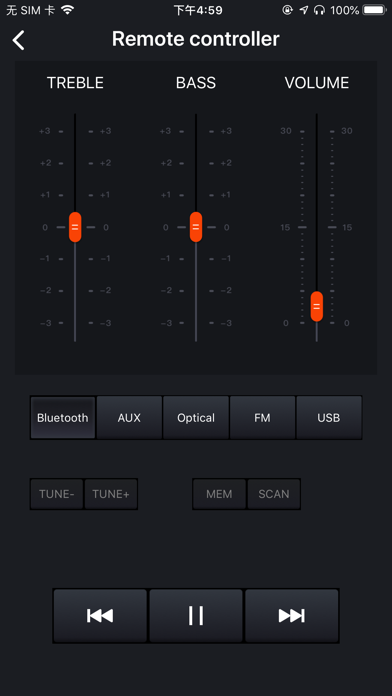Click the Remote controller title

195,39
